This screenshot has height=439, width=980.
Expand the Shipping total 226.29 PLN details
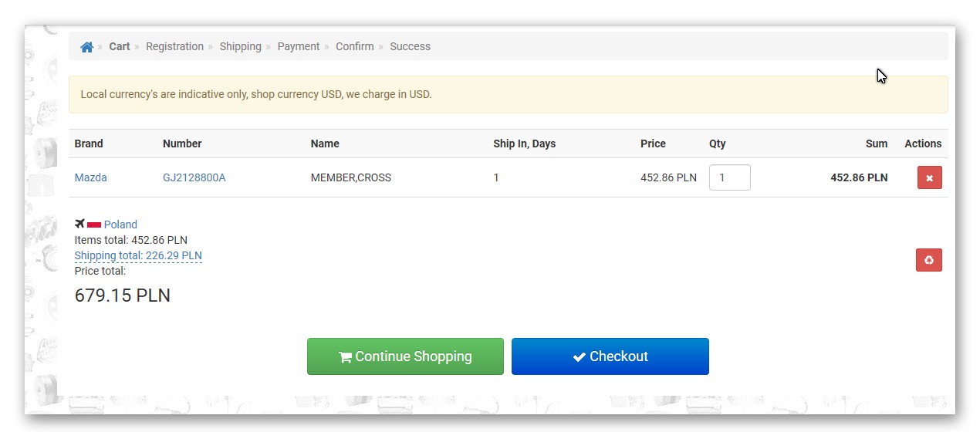click(138, 255)
